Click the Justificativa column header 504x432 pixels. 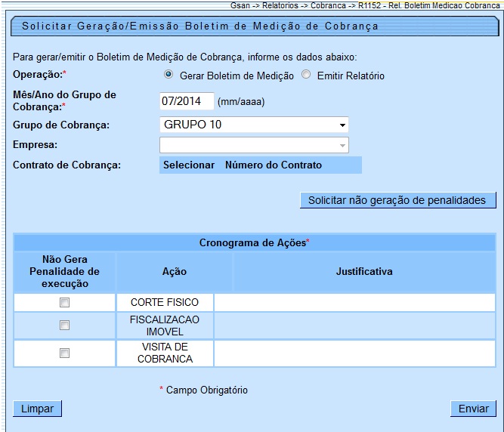coord(364,272)
